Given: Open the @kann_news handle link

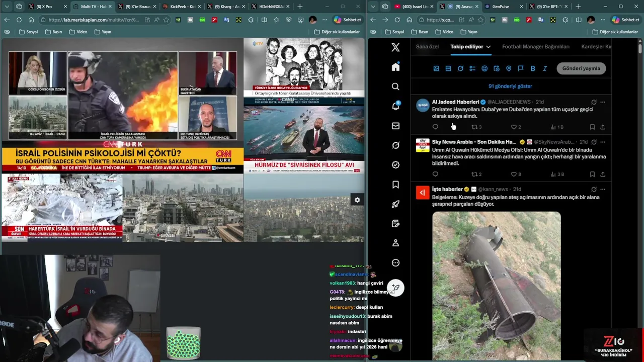Looking at the screenshot, I should coord(494,190).
